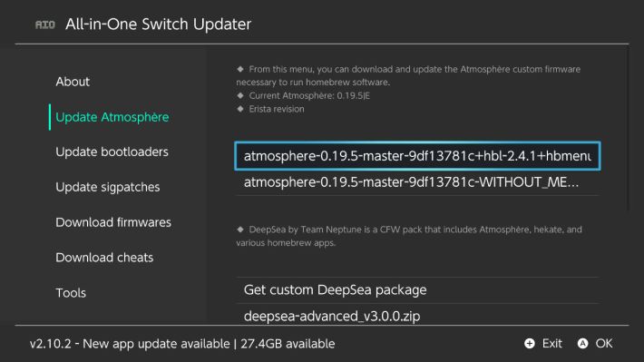Click the Exit label in footer
This screenshot has height=362, width=644.
[552, 344]
